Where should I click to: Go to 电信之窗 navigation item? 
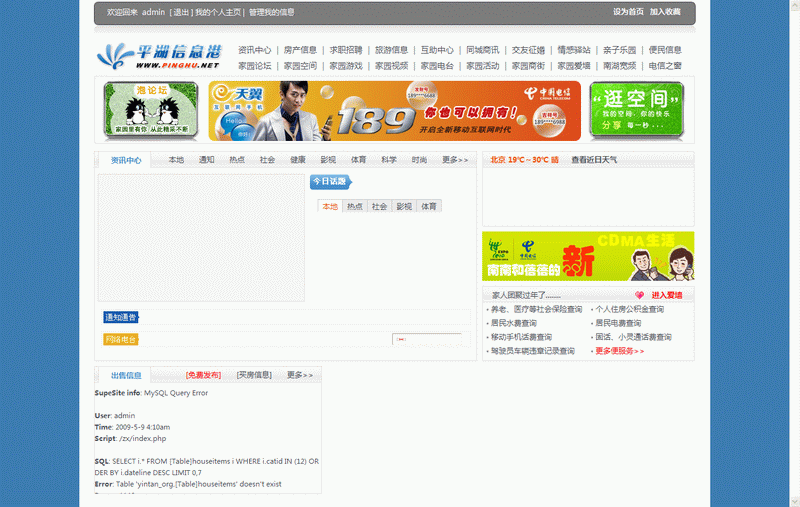tap(665, 66)
